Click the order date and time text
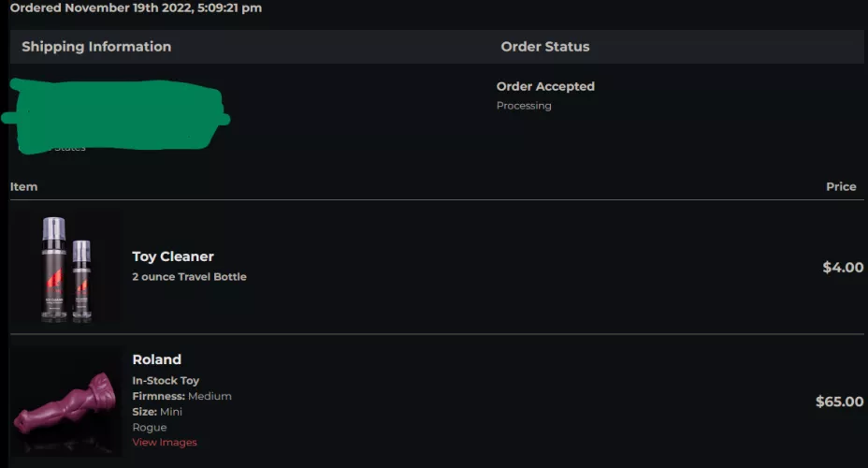Screen dimensions: 868x468 136,8
